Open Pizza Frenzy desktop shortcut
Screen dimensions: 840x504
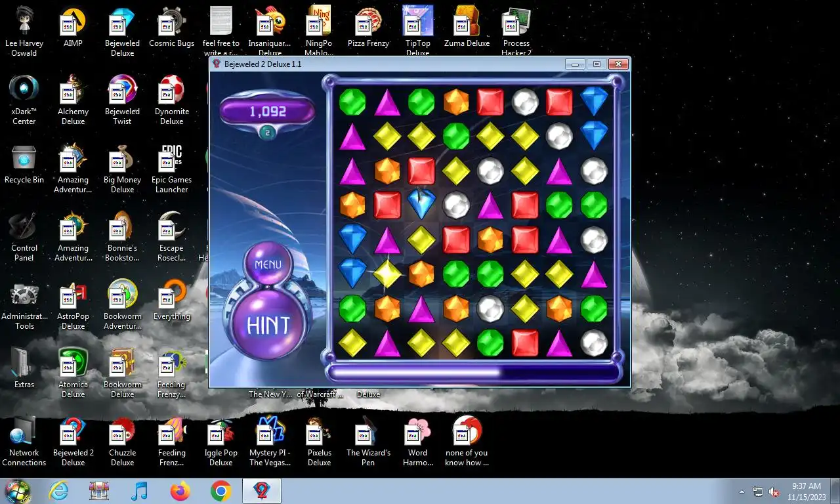(x=368, y=28)
